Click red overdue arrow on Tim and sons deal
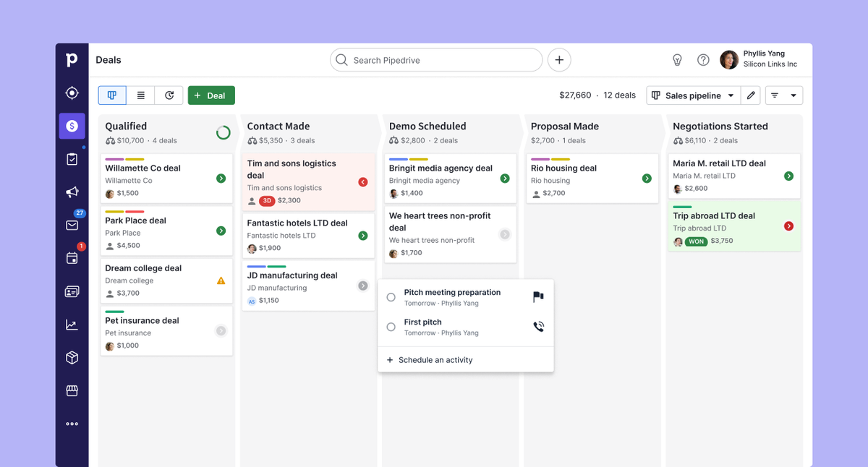 click(363, 182)
